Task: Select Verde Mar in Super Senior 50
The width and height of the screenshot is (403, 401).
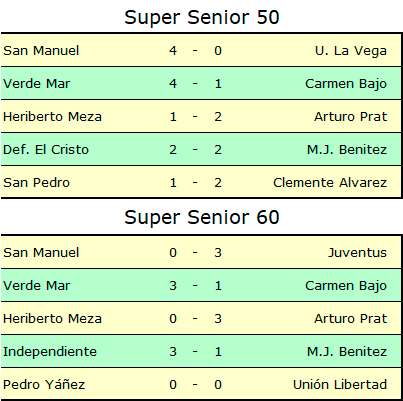Action: 37,83
